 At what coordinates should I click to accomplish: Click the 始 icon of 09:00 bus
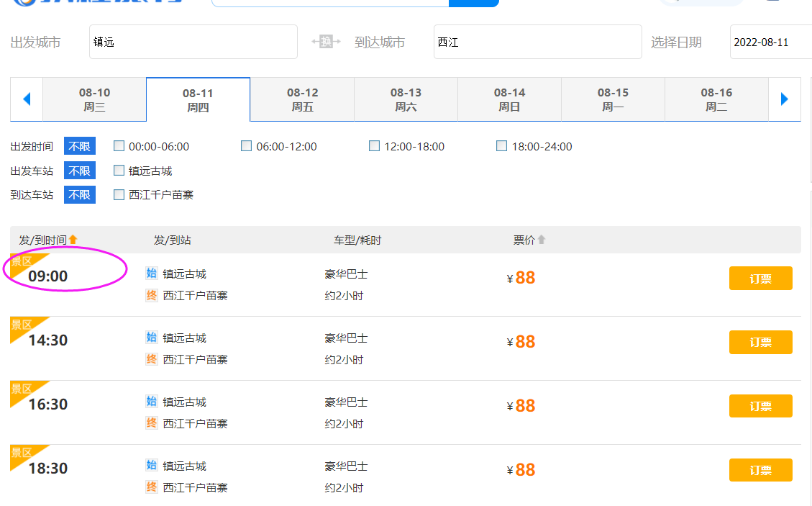(151, 274)
